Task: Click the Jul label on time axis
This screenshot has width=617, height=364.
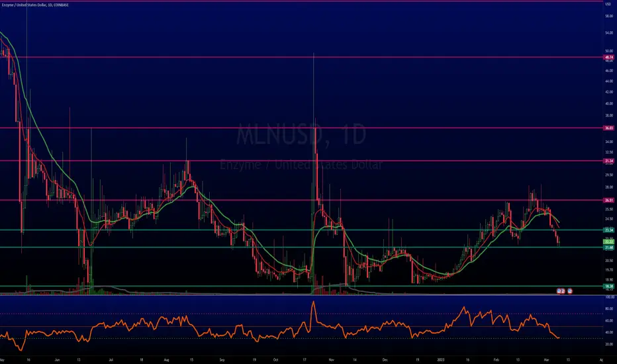Action: pyautogui.click(x=111, y=359)
